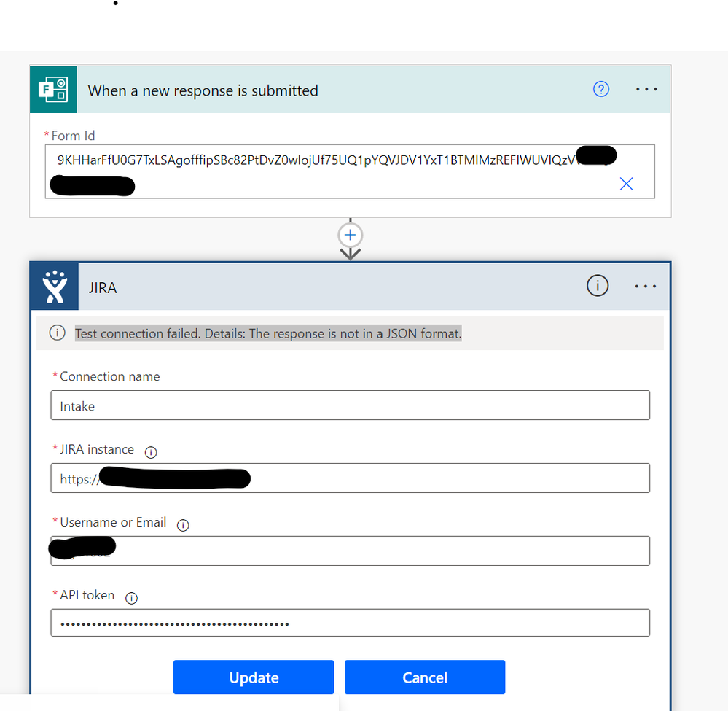This screenshot has height=711, width=728.
Task: Click the Cancel button
Action: pyautogui.click(x=425, y=677)
